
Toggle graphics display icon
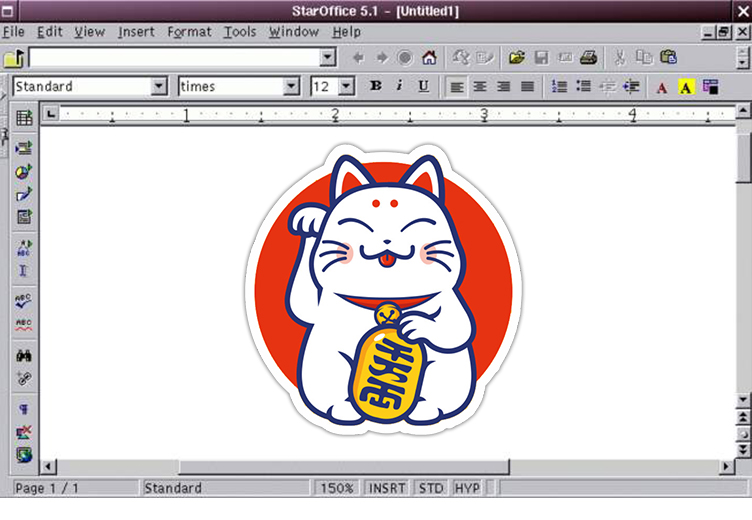pos(24,432)
